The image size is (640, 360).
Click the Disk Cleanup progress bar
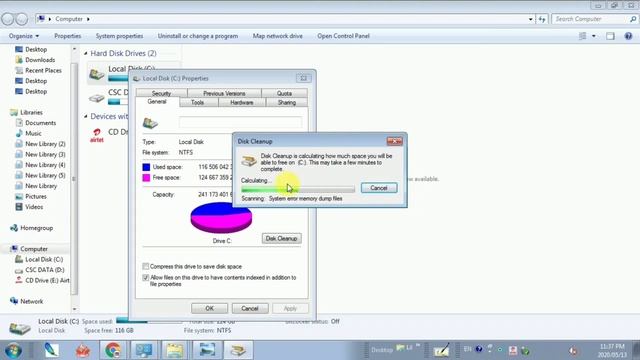[x=298, y=189]
